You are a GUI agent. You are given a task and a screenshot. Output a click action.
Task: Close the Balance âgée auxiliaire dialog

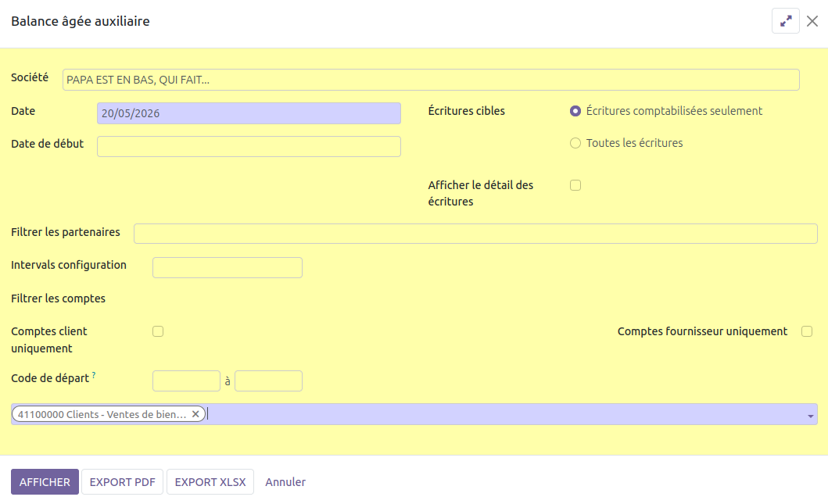coord(812,21)
